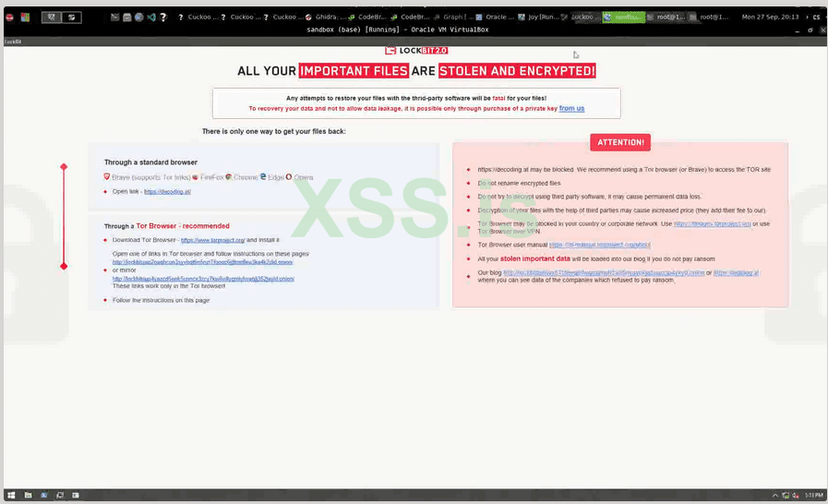828x504 pixels.
Task: Click the Opera browser icon
Action: (289, 177)
